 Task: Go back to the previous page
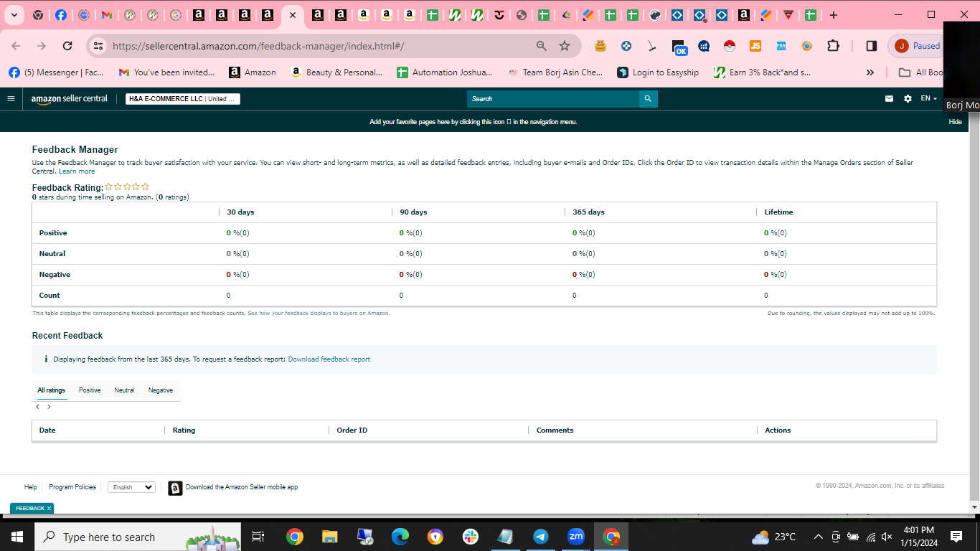point(16,46)
